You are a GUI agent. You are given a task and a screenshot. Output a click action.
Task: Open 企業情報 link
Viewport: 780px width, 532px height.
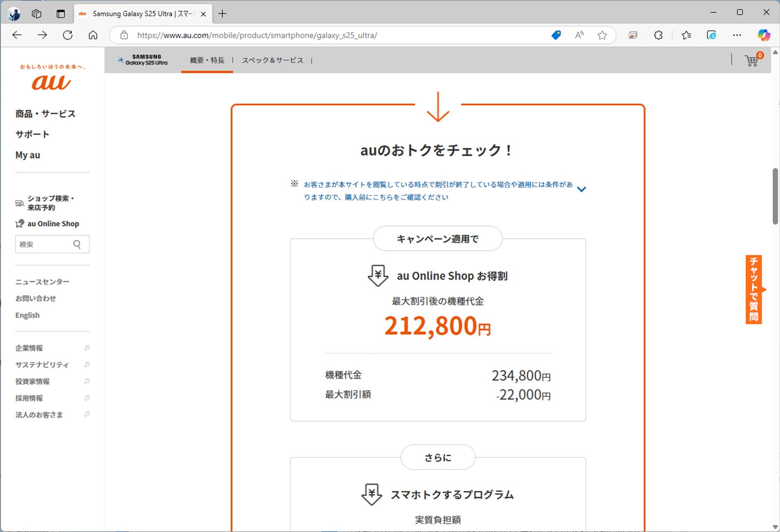(x=29, y=348)
